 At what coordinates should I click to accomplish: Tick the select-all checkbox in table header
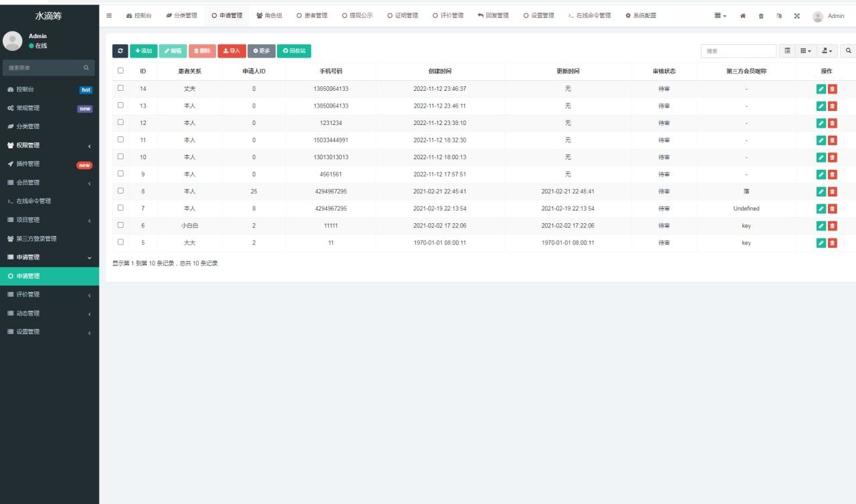120,70
